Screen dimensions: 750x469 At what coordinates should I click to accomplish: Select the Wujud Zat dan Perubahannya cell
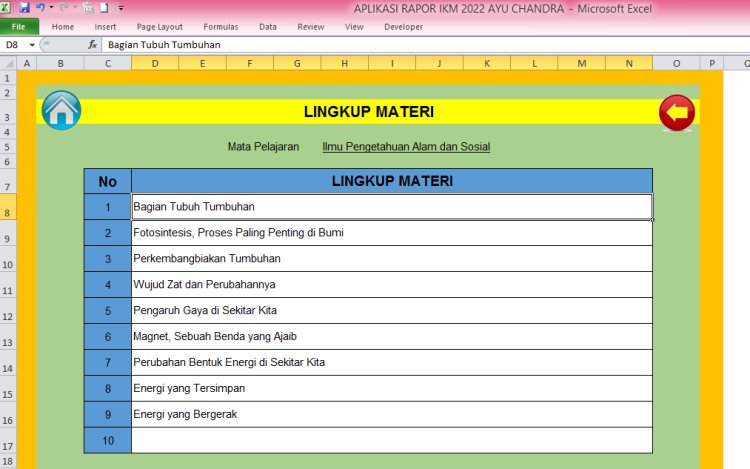[391, 284]
